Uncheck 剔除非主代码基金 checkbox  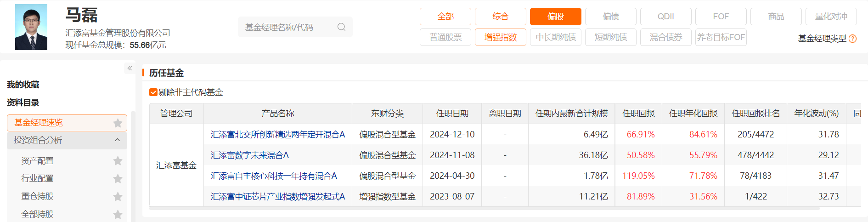[x=153, y=92]
